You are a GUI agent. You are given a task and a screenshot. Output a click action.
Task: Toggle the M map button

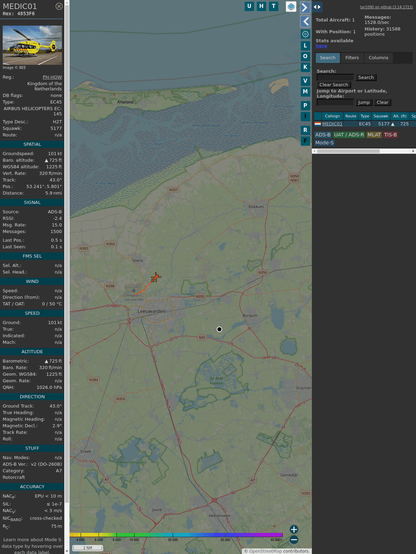305,92
